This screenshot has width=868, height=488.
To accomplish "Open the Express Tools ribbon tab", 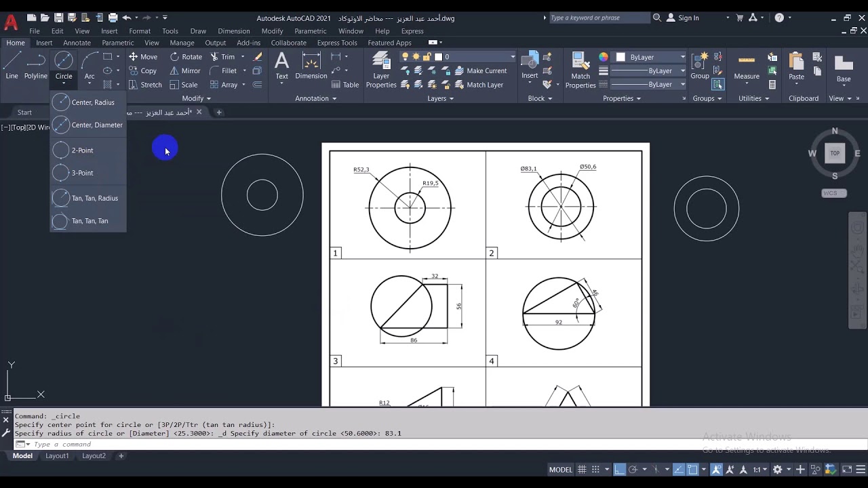I will (337, 43).
